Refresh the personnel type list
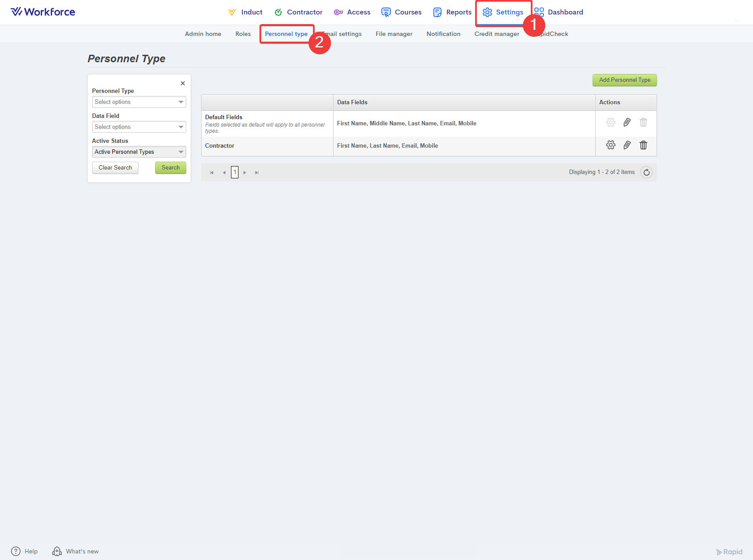Screen dimensions: 753x560 pos(646,172)
